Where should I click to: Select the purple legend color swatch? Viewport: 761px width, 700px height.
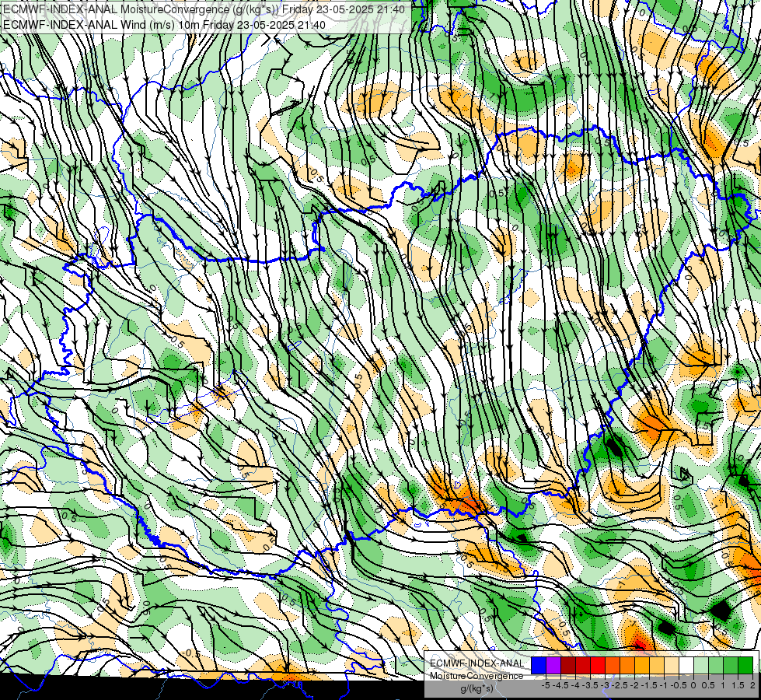pyautogui.click(x=553, y=666)
